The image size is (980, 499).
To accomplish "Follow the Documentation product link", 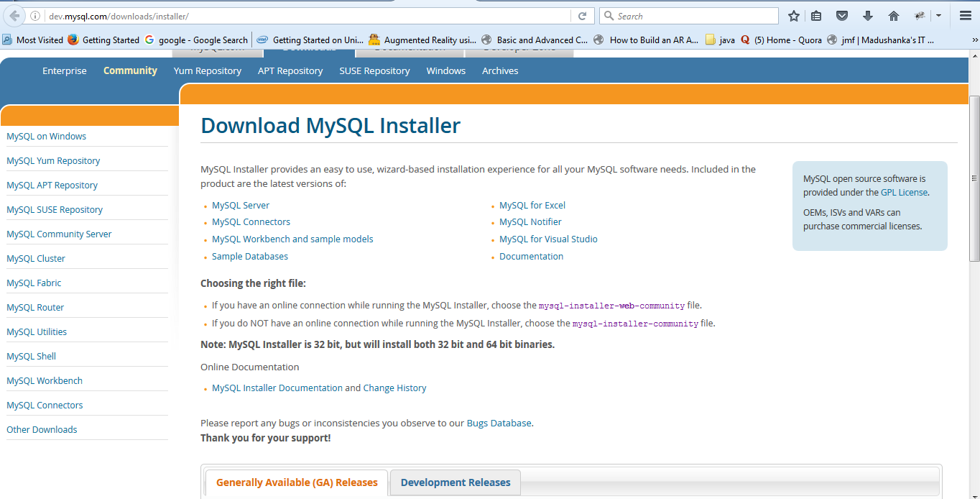I will [531, 257].
